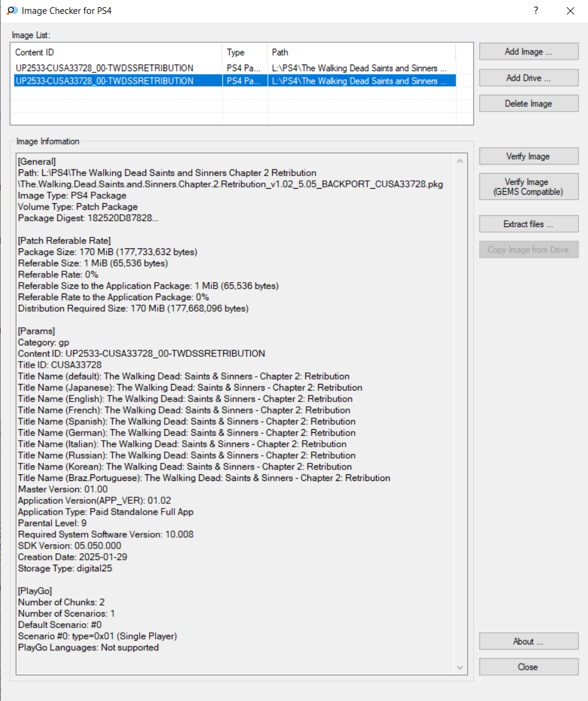Click 'Title Name (Japanese)' line
The width and height of the screenshot is (588, 701).
click(190, 388)
